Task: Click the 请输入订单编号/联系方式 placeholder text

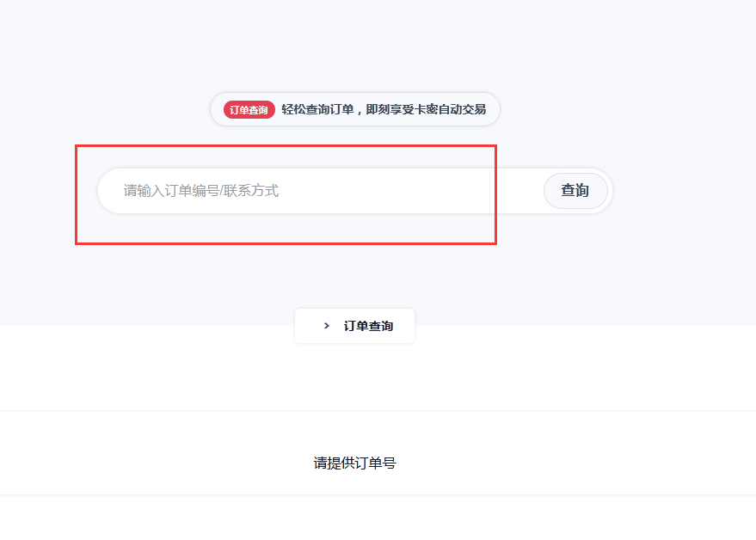Action: click(201, 191)
